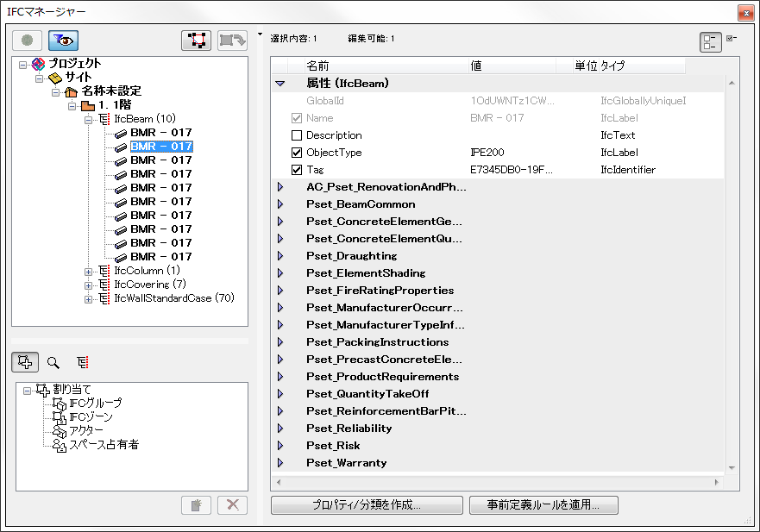
Task: Click the delete X button
Action: [233, 505]
